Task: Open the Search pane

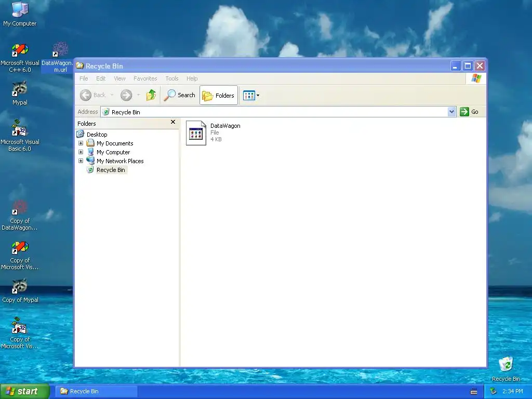Action: point(180,95)
